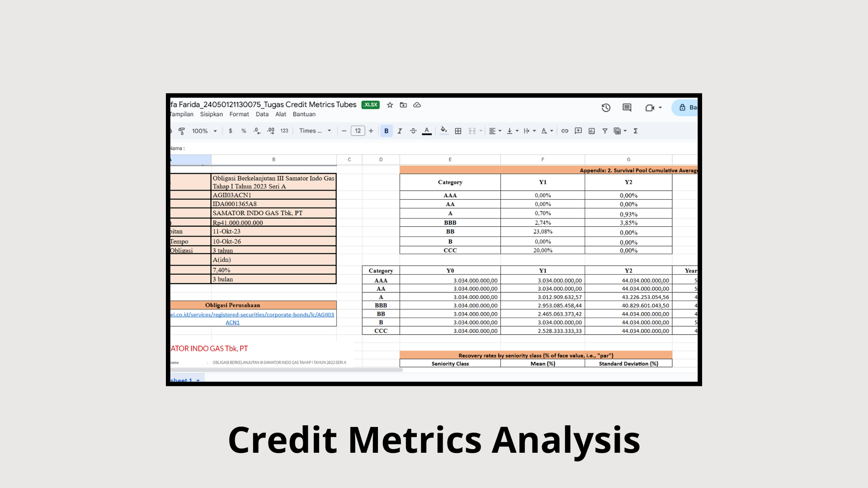Open the Times font family dropdown
The image size is (868, 488).
click(x=315, y=131)
